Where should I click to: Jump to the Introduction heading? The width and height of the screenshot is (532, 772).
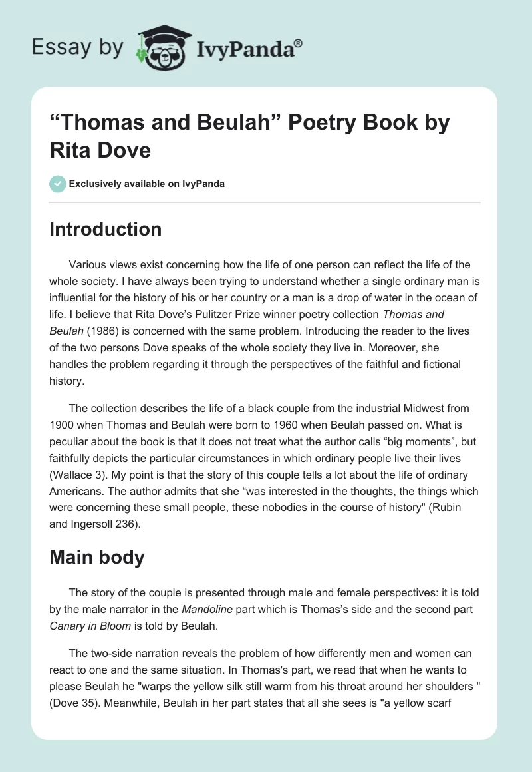(105, 229)
